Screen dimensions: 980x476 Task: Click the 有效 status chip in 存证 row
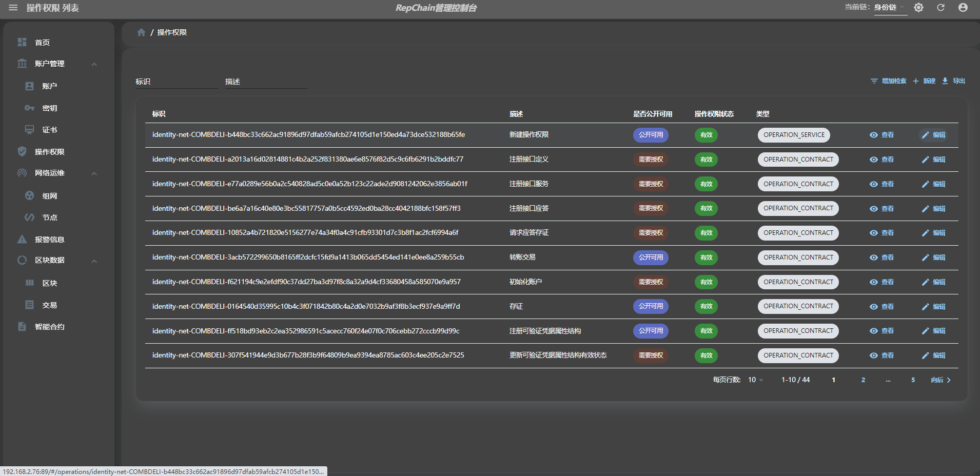(x=707, y=307)
